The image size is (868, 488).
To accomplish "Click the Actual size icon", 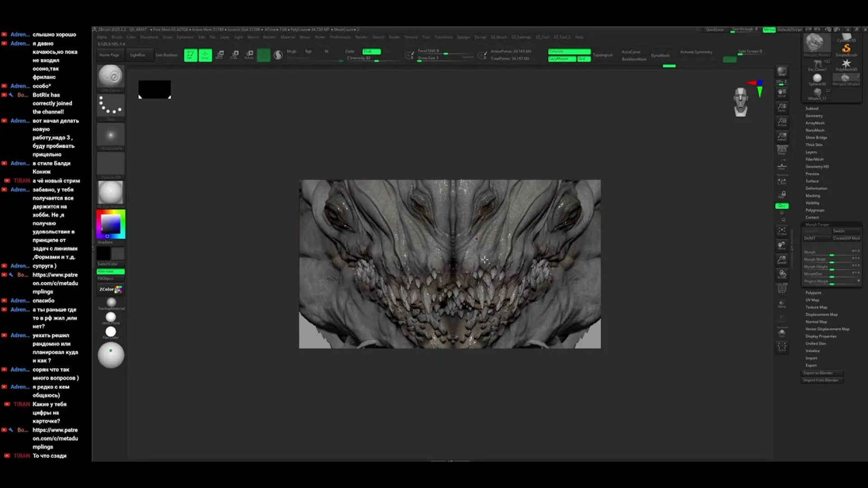I will coord(782,122).
